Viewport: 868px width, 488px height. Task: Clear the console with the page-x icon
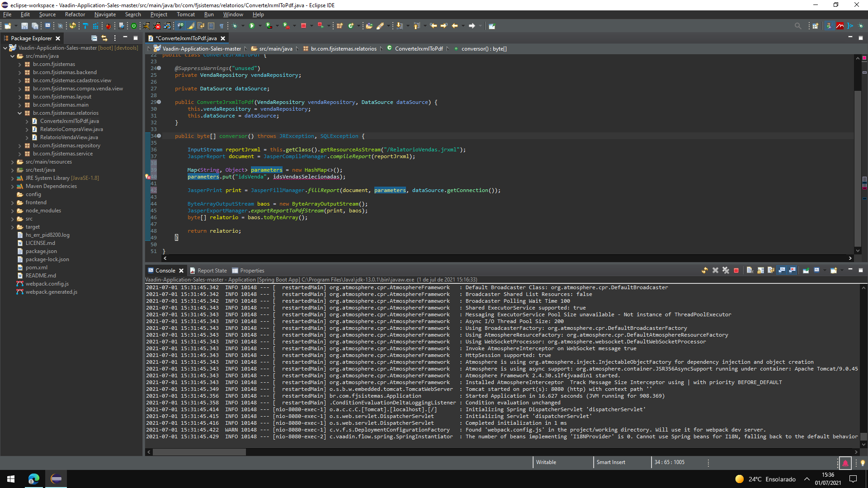click(750, 270)
